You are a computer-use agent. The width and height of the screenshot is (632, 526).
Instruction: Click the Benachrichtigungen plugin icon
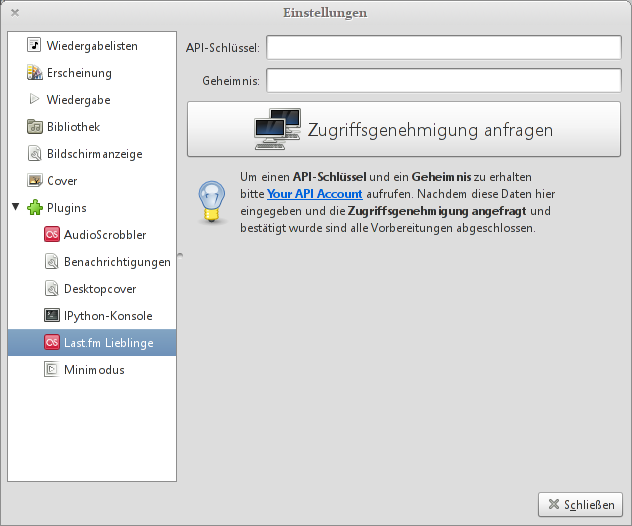pos(52,262)
